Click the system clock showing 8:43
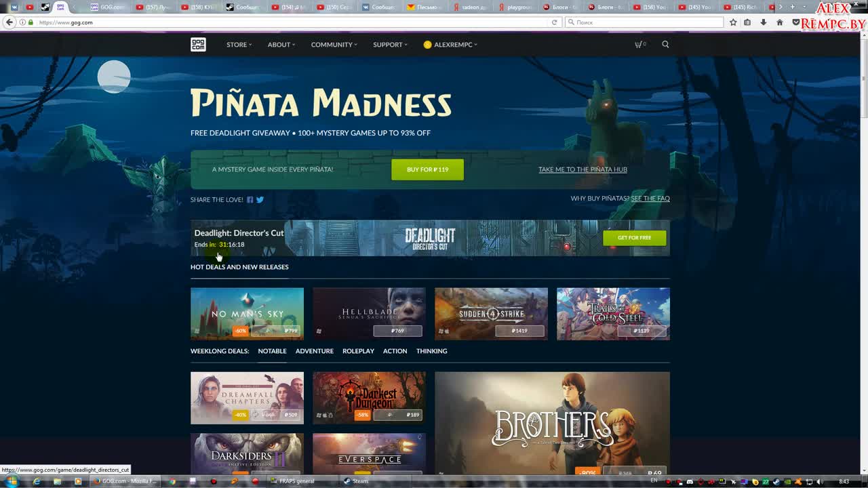868x488 pixels. (844, 481)
